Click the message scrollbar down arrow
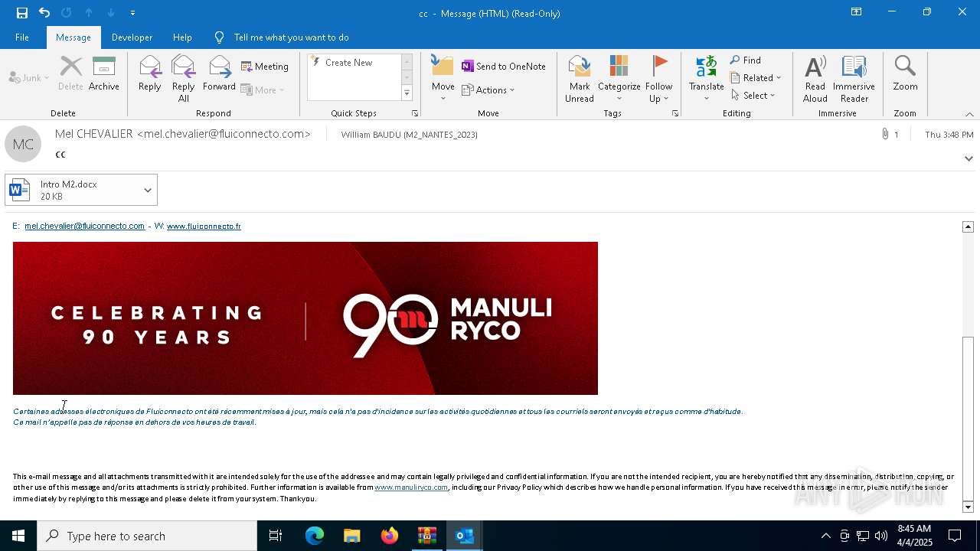 point(968,507)
